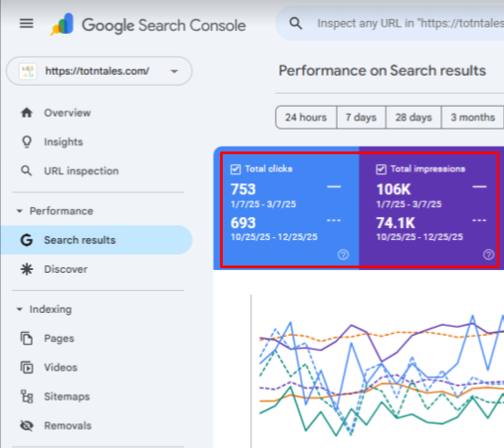Select the 28 days date range
The height and width of the screenshot is (448, 504).
click(x=414, y=118)
